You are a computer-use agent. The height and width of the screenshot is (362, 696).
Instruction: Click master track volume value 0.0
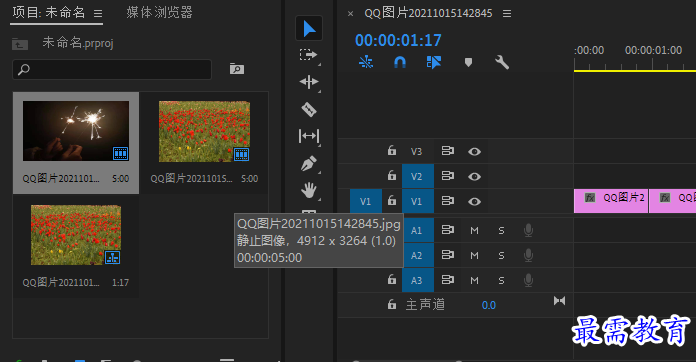click(x=489, y=305)
